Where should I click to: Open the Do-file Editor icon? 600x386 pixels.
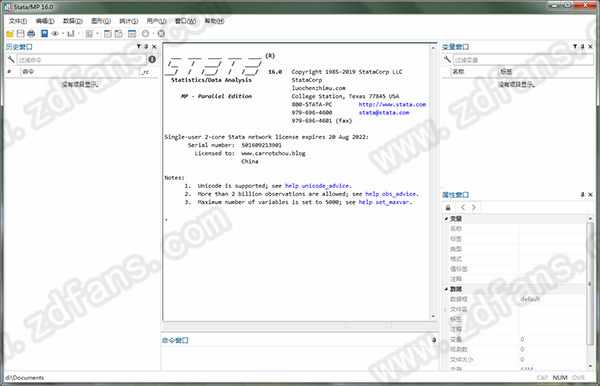pyautogui.click(x=89, y=34)
